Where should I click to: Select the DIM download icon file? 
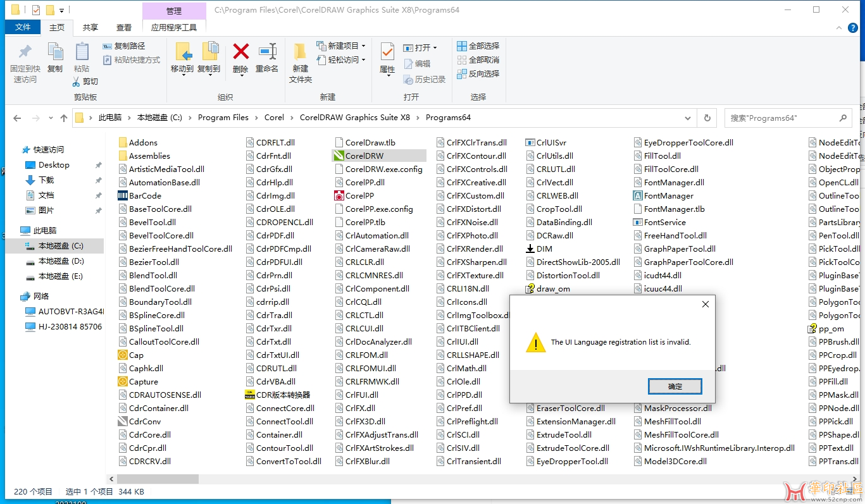tap(530, 249)
